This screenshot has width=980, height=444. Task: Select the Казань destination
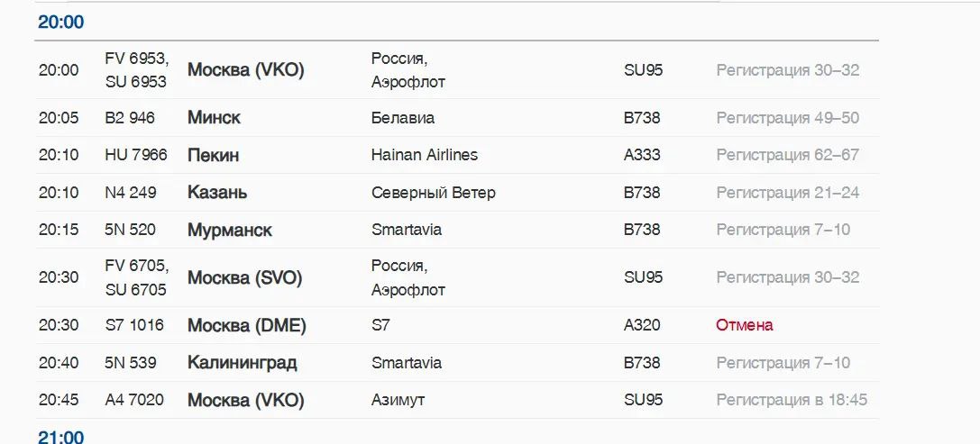click(x=217, y=193)
